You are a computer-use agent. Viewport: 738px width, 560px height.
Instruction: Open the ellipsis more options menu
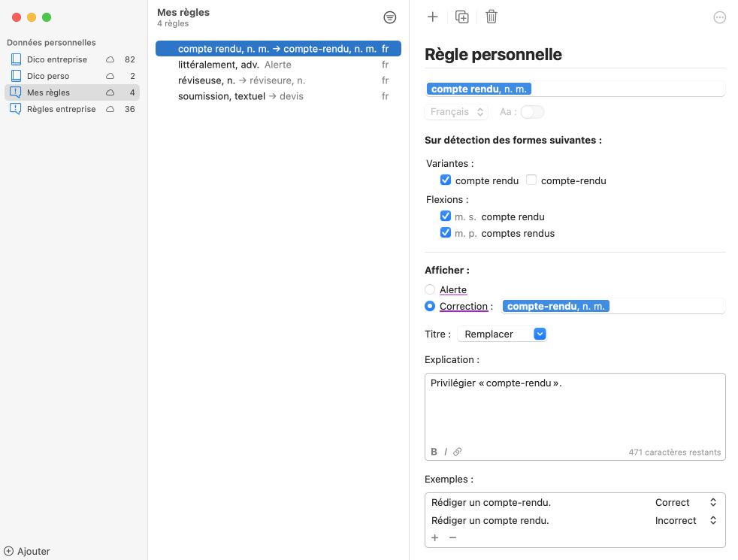(x=719, y=17)
